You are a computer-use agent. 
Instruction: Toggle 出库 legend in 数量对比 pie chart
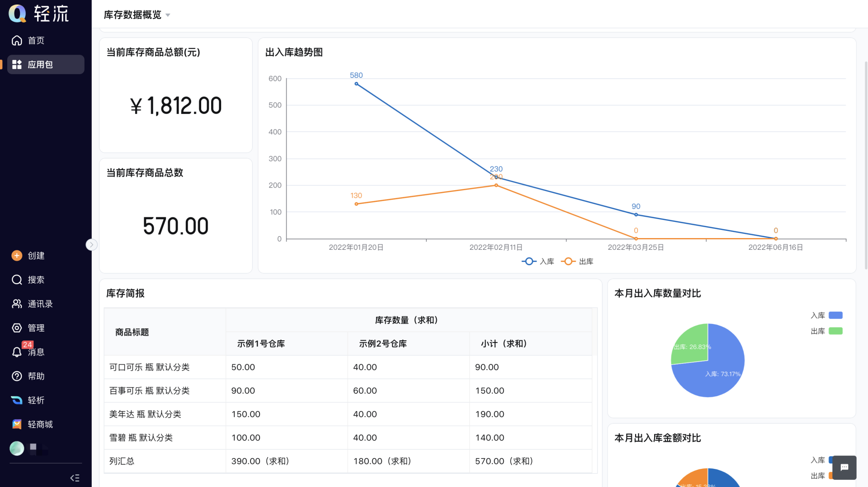(x=826, y=331)
